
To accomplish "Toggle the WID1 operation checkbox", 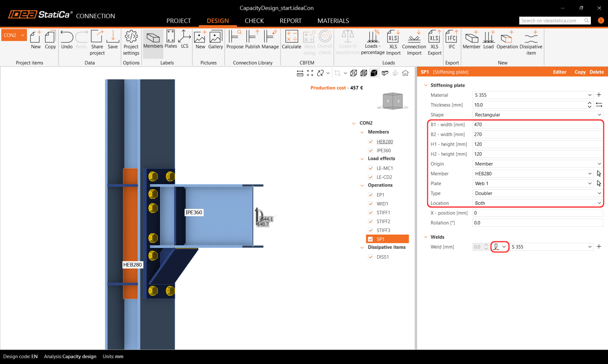I will tap(370, 204).
